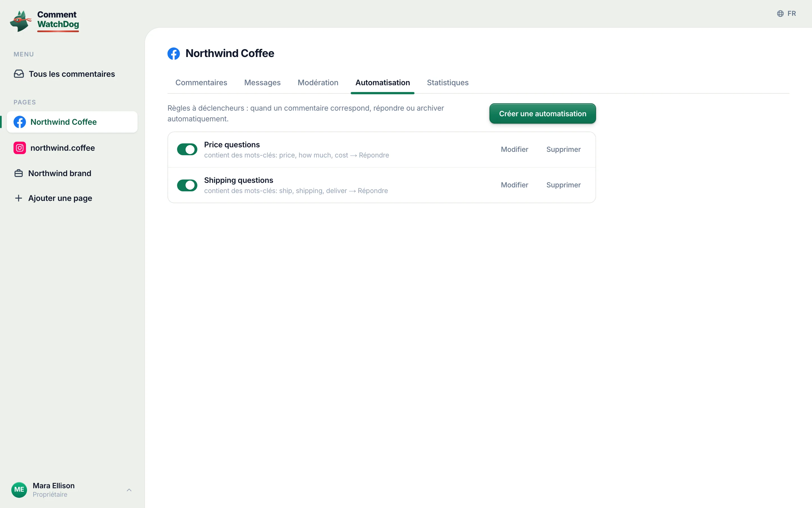Image resolution: width=812 pixels, height=508 pixels.
Task: Click the Comment WatchDog dog logo
Action: pyautogui.click(x=21, y=21)
